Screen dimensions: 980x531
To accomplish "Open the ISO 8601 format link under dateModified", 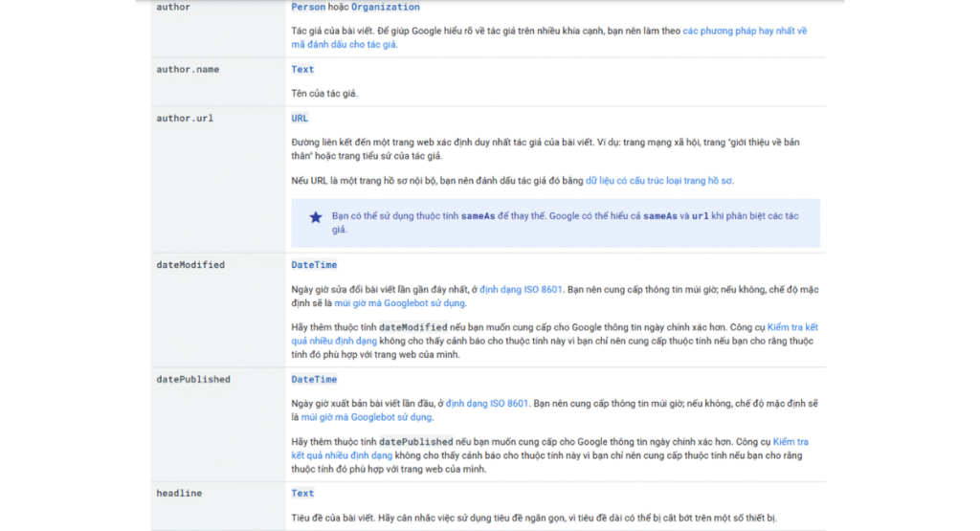I will [520, 289].
